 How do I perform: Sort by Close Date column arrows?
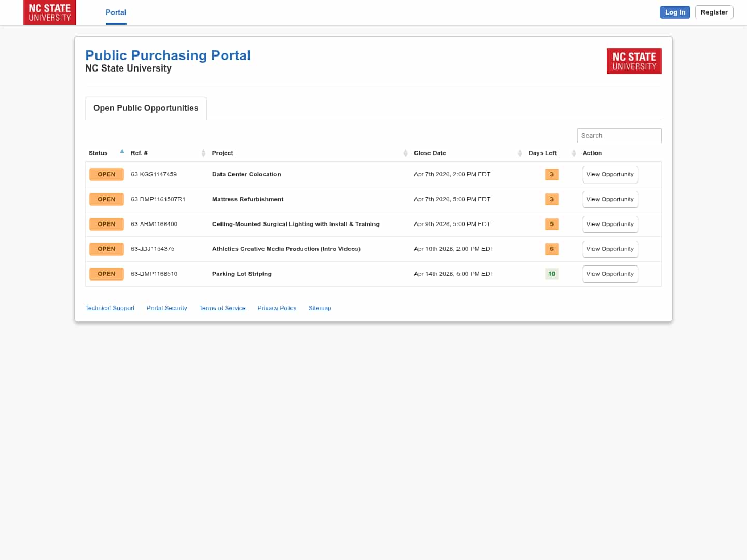pos(520,153)
